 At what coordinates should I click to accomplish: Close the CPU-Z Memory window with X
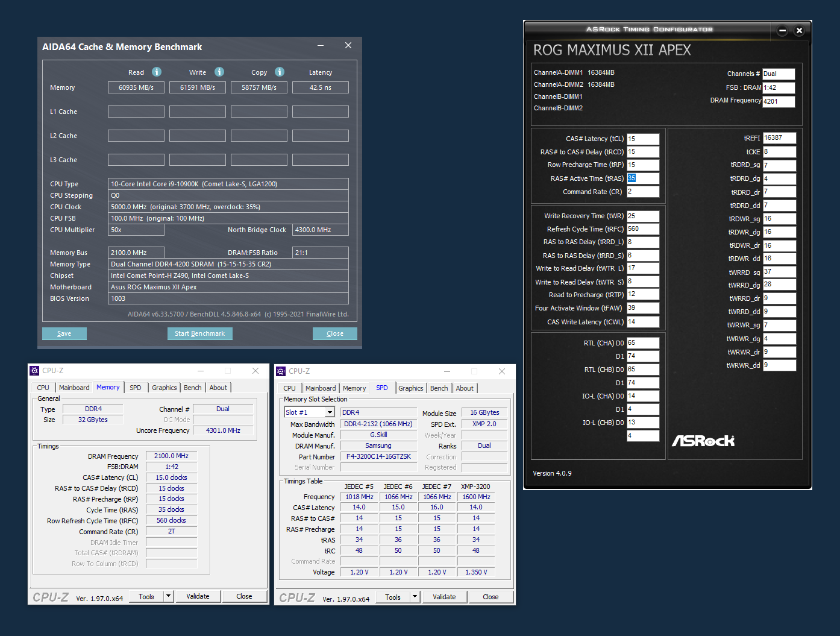pyautogui.click(x=255, y=371)
